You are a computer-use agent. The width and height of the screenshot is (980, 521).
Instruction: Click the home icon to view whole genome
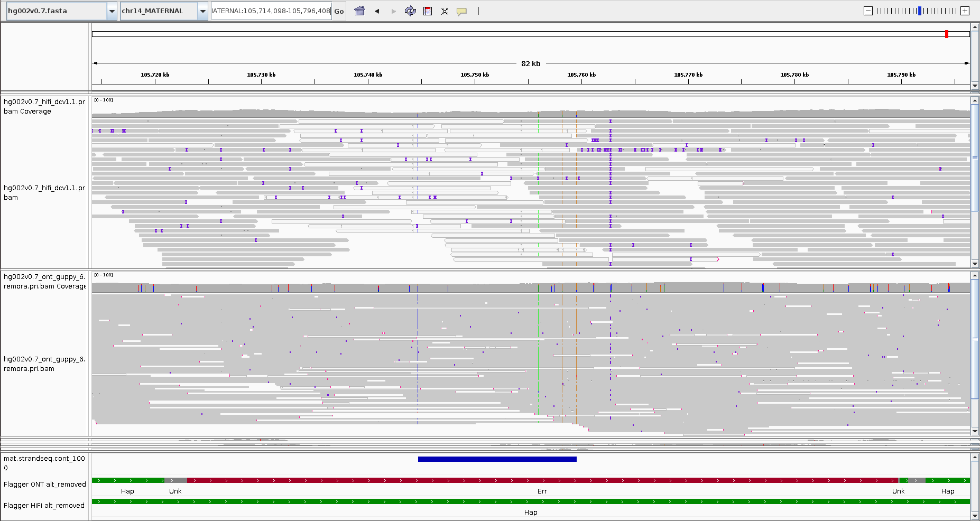pyautogui.click(x=359, y=11)
